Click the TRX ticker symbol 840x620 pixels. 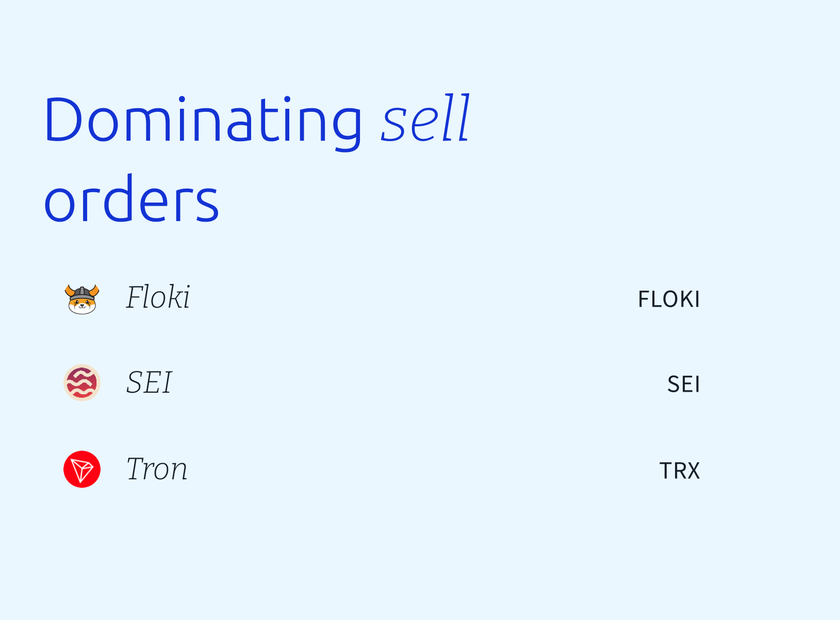[680, 471]
